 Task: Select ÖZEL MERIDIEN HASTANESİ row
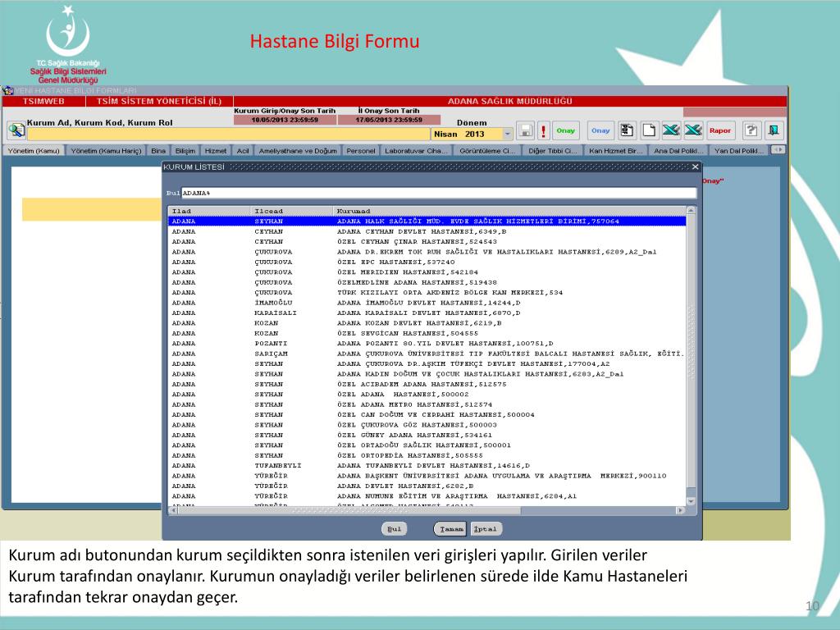[427, 272]
